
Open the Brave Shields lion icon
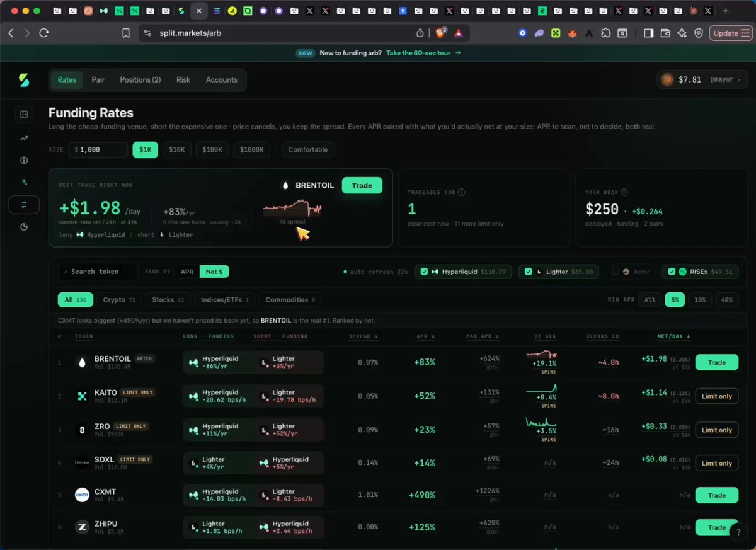(440, 32)
